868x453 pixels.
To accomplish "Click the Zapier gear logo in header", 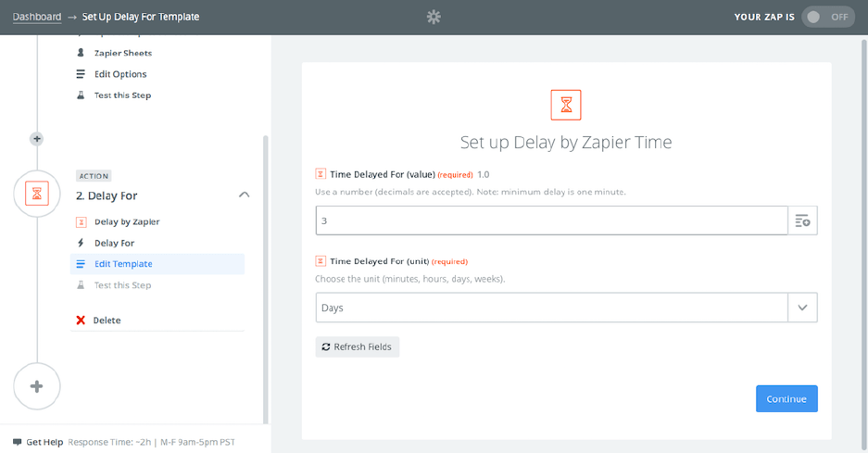I will tap(434, 17).
